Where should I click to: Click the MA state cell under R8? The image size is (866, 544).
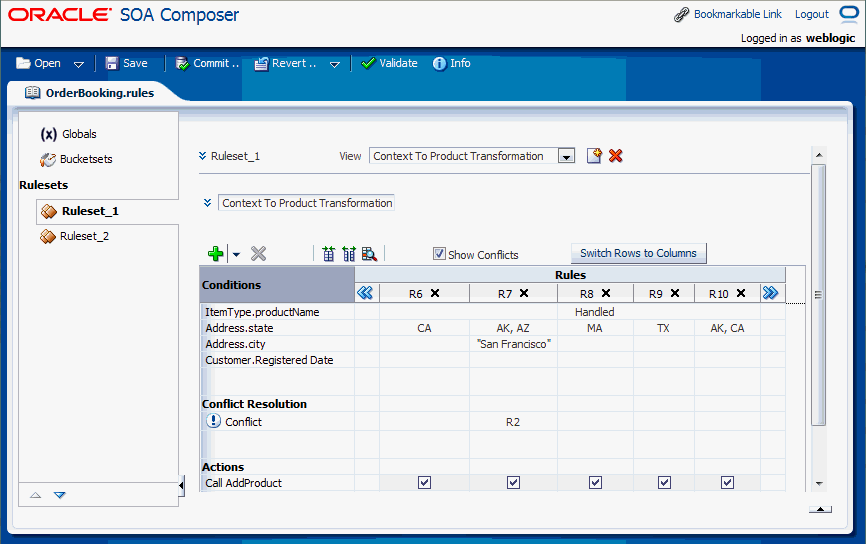click(x=595, y=328)
